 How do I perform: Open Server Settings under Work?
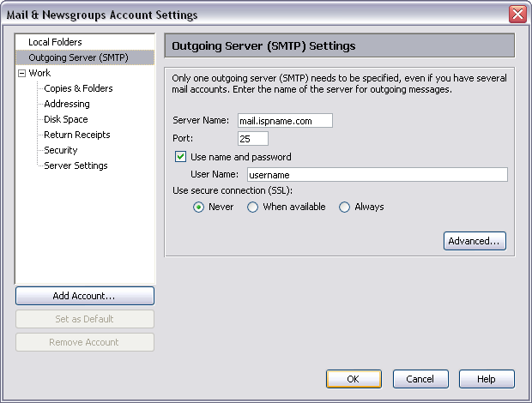(76, 165)
